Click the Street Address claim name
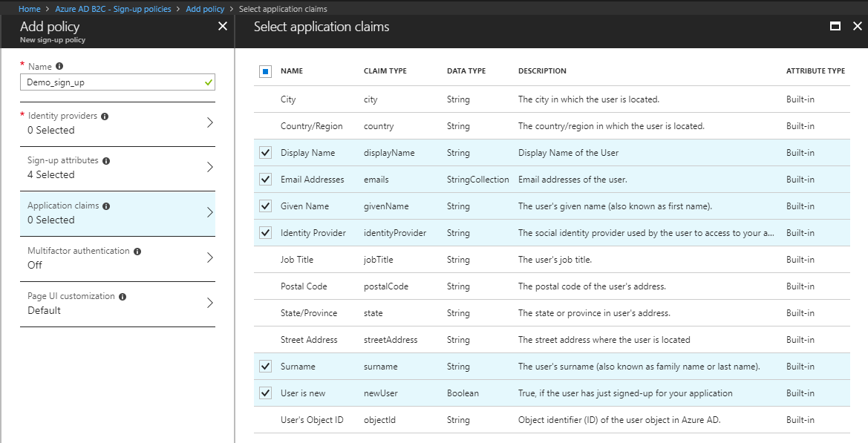The height and width of the screenshot is (443, 868). click(309, 340)
